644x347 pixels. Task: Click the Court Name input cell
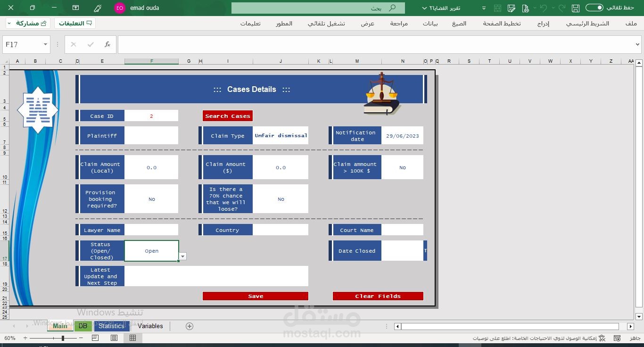point(403,230)
